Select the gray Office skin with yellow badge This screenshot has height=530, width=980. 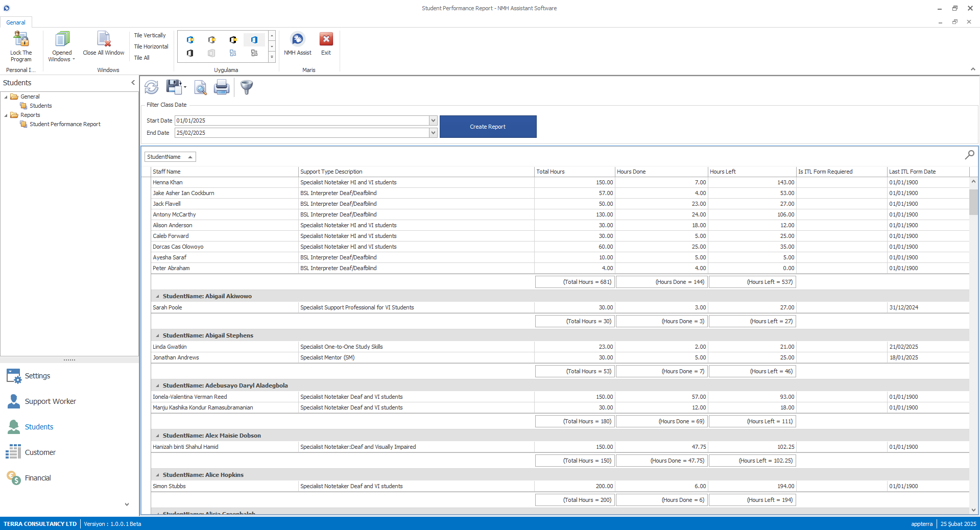point(211,40)
